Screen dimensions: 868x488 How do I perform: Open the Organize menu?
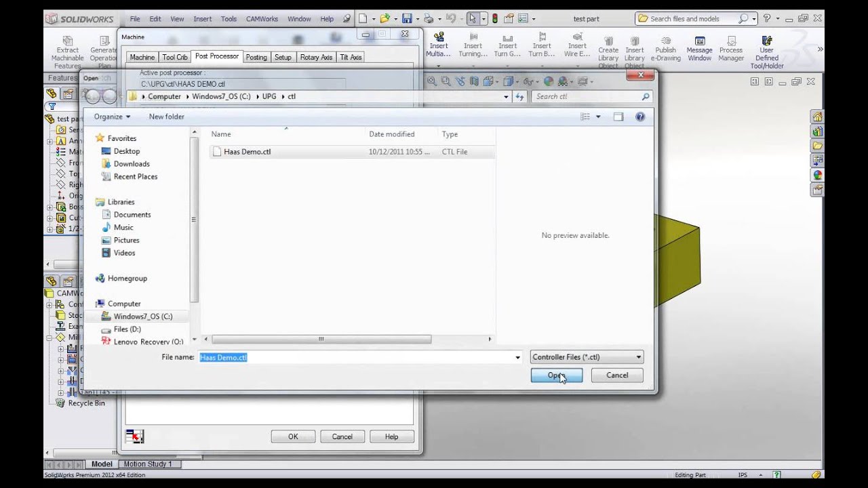[112, 117]
